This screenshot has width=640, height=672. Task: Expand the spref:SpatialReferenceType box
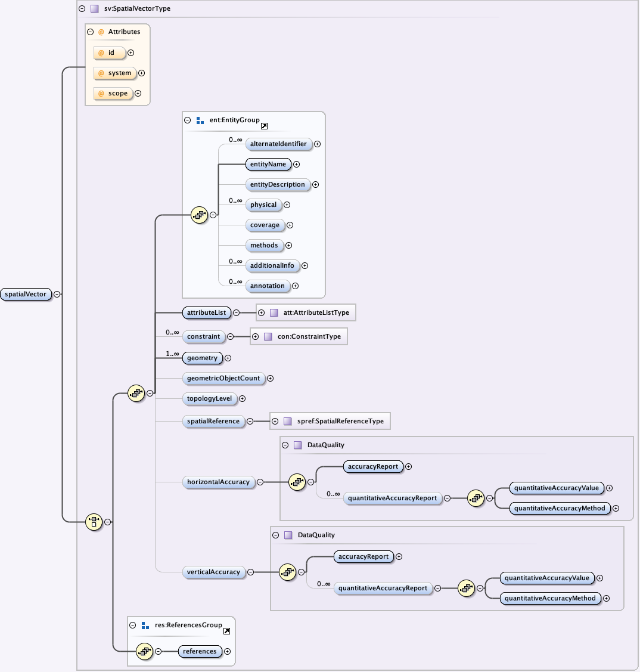275,421
